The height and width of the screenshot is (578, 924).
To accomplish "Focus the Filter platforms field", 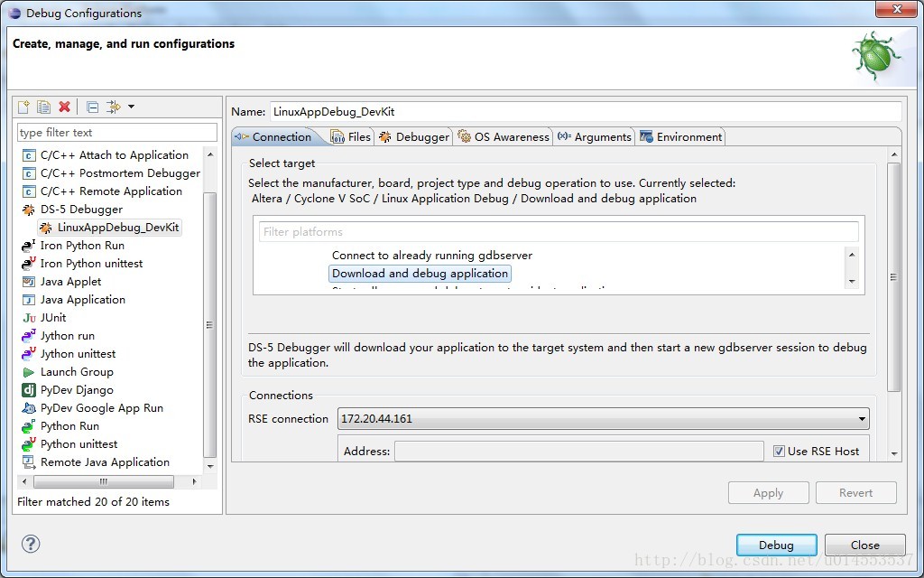I will [x=559, y=232].
